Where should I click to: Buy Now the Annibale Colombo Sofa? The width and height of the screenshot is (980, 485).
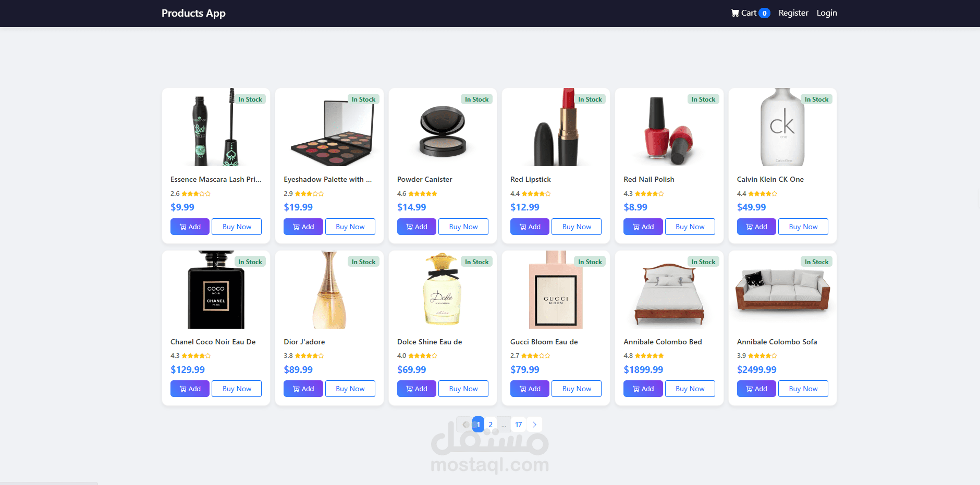[803, 389]
